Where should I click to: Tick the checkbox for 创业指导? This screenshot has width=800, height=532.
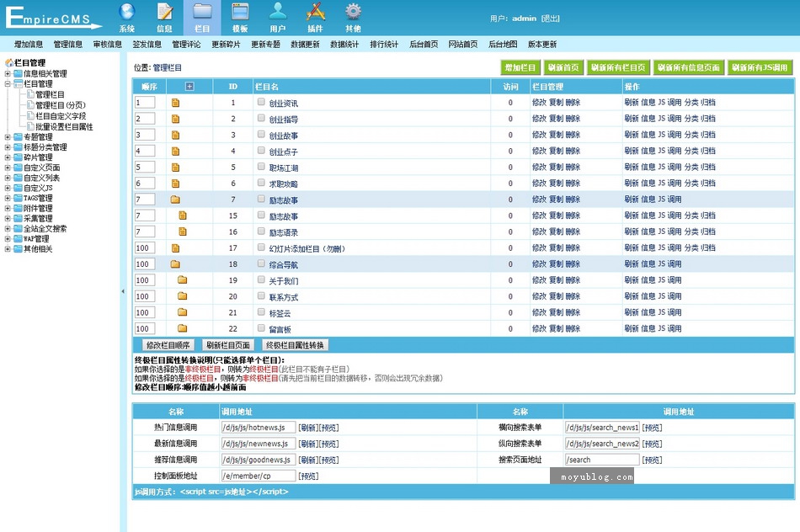261,119
